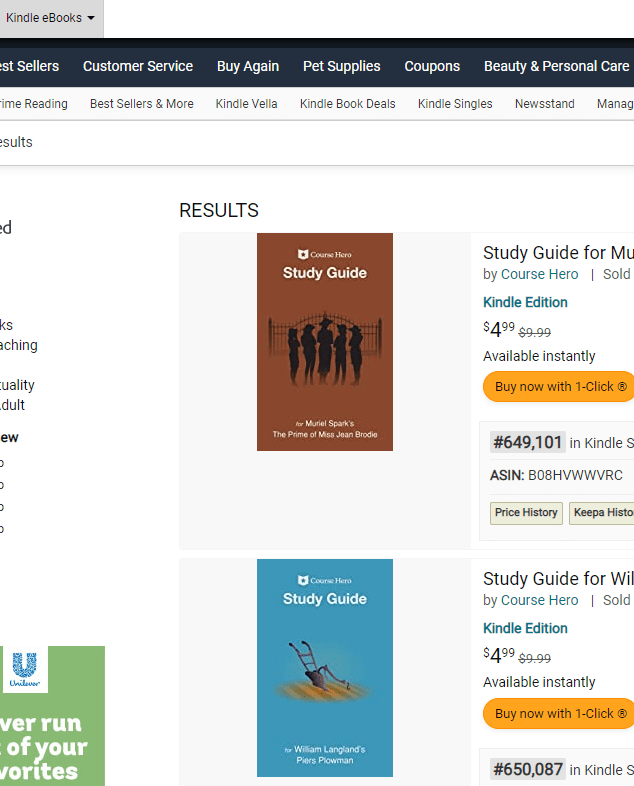The width and height of the screenshot is (634, 786).
Task: Click the Unilever logo in the ad
Action: point(25,668)
